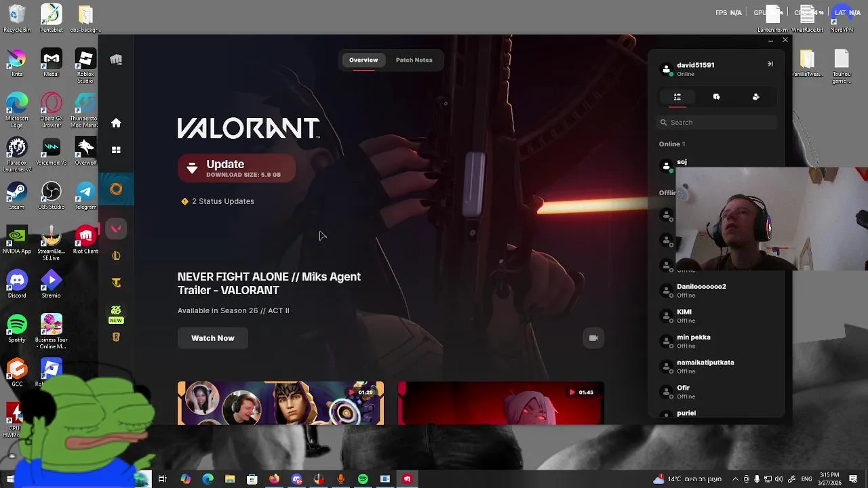Image resolution: width=868 pixels, height=488 pixels.
Task: Select the Legends of Runeterra sidebar icon
Action: [x=116, y=338]
